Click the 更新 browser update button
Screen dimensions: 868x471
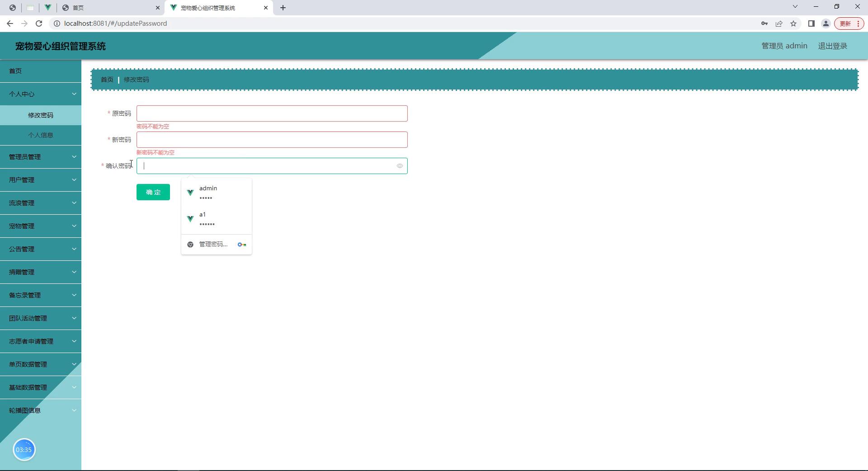[x=845, y=24]
